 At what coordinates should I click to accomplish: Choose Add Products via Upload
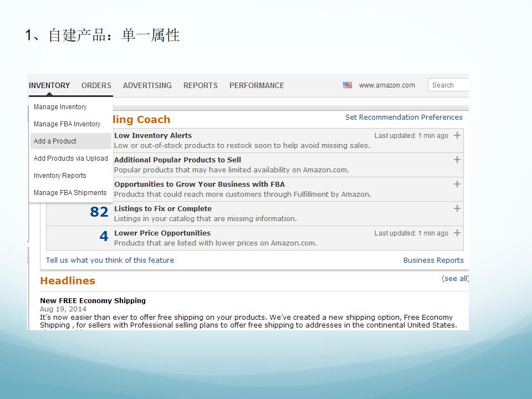click(70, 158)
